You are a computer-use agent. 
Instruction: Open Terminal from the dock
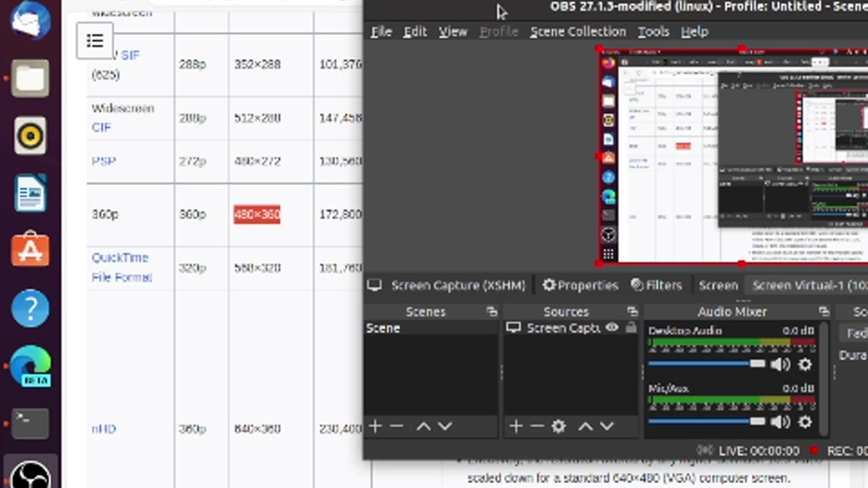30,424
